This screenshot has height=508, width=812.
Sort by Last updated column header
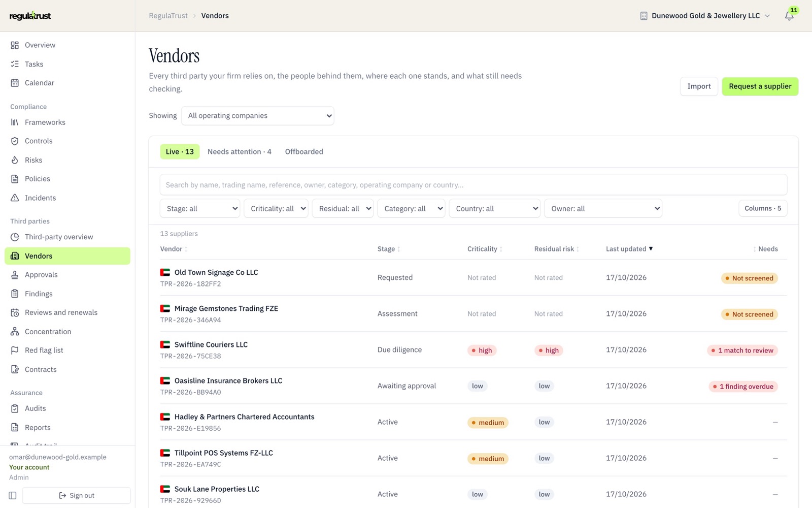[x=629, y=249]
